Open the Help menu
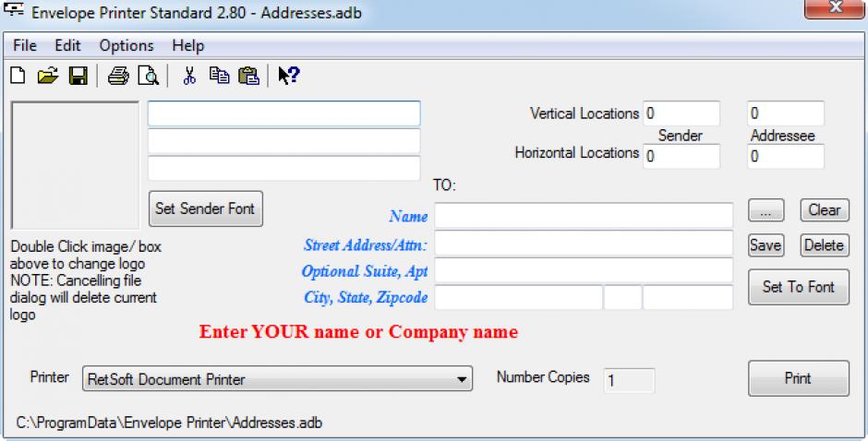 pos(188,45)
